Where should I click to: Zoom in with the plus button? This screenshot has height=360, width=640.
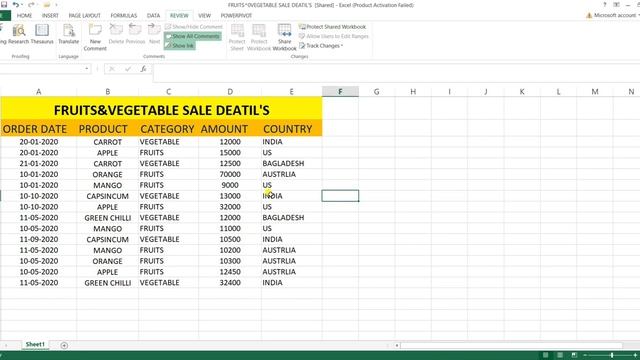636,355
